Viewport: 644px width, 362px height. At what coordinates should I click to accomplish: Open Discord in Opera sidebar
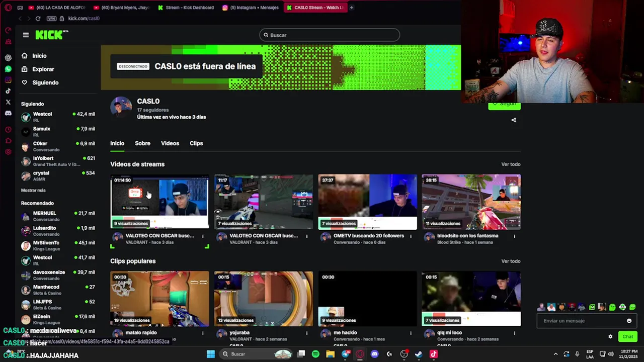pyautogui.click(x=8, y=113)
